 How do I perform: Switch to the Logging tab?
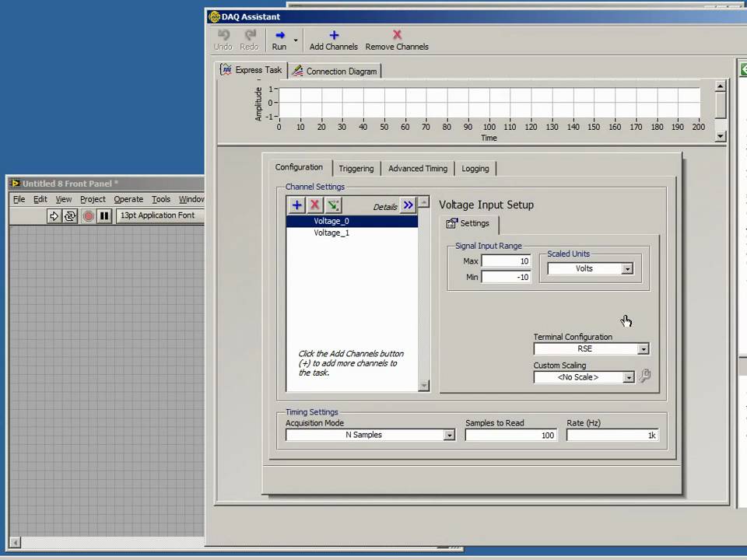pos(475,169)
